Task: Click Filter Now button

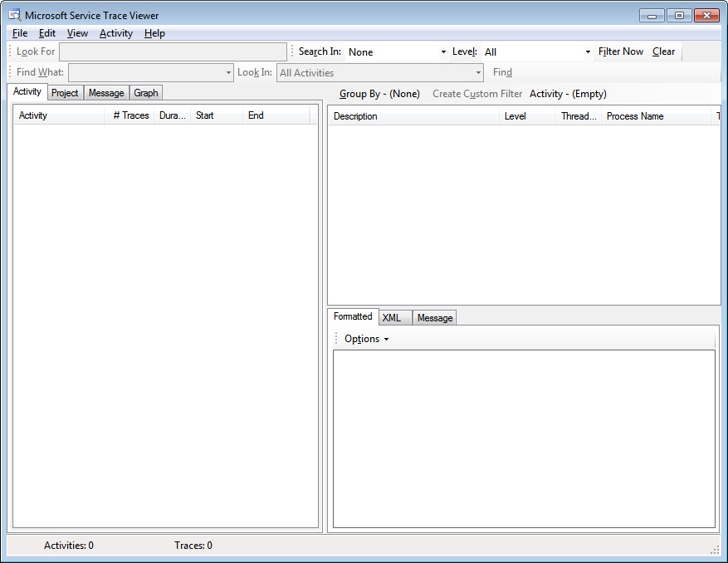Action: [621, 51]
